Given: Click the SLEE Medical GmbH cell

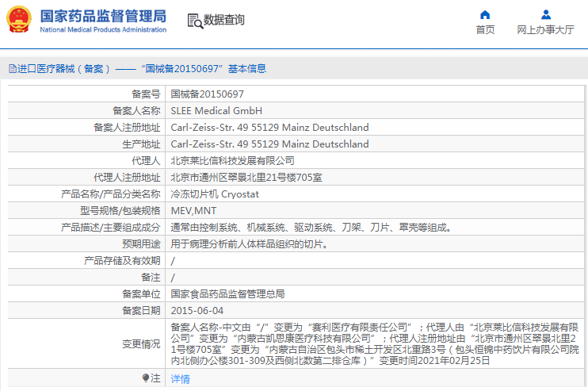Looking at the screenshot, I should tap(216, 110).
